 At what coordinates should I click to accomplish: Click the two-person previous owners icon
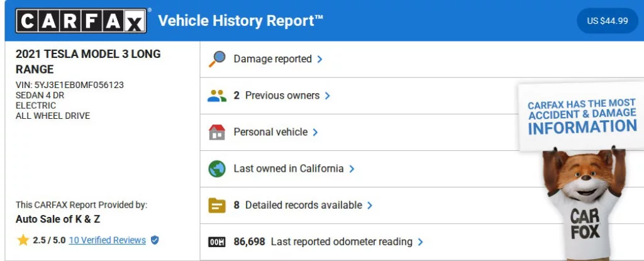point(216,96)
